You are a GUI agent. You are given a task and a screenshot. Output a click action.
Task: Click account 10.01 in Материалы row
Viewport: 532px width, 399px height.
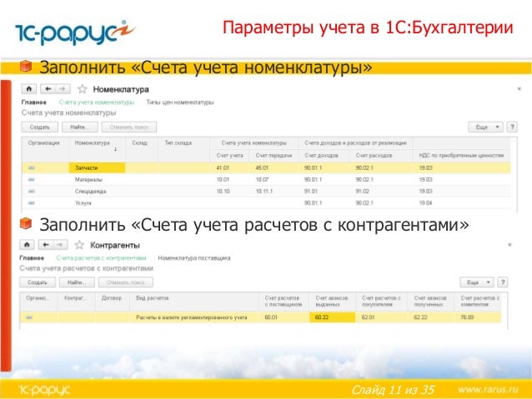(x=223, y=180)
